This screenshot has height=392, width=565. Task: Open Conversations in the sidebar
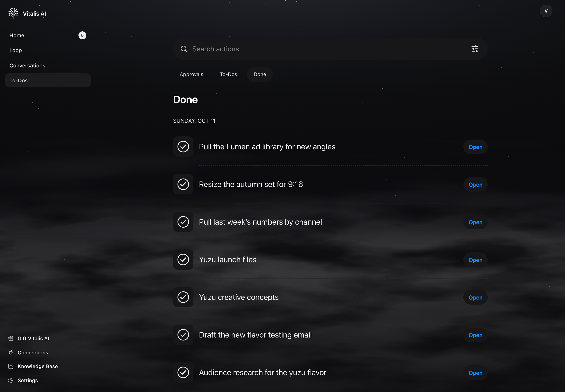[48, 66]
